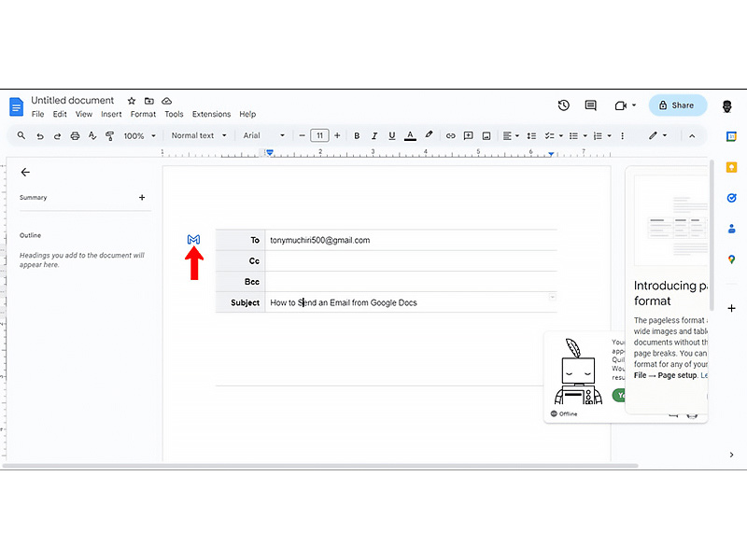The image size is (747, 560).
Task: Add a summary with the plus icon
Action: tap(142, 197)
